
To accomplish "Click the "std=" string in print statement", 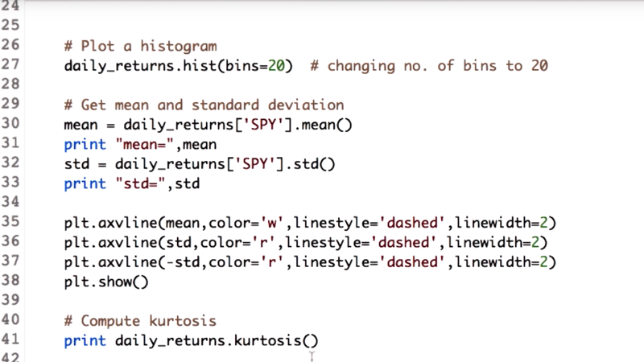I will (x=140, y=183).
